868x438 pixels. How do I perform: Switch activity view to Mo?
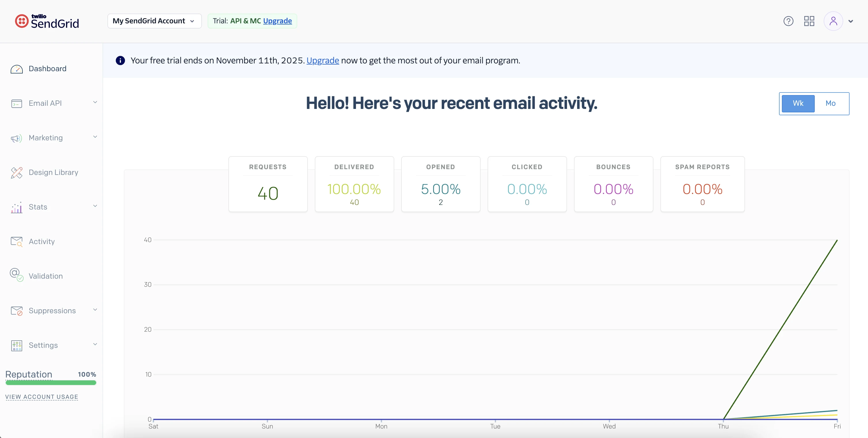click(830, 103)
